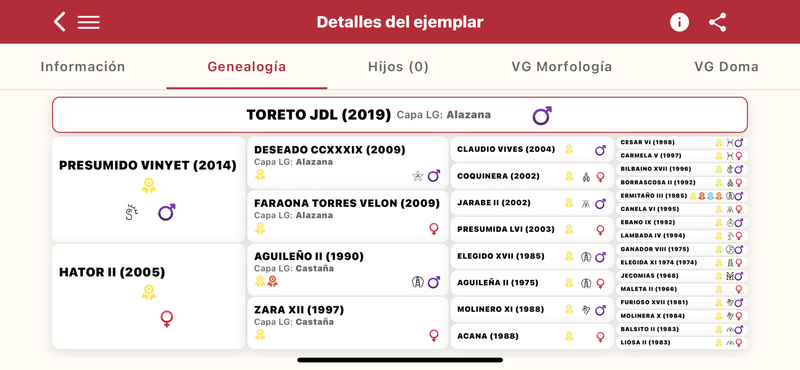Tap the breeder brand icon in PRESUMIDO VINYET
This screenshot has height=370, width=800.
click(x=132, y=212)
